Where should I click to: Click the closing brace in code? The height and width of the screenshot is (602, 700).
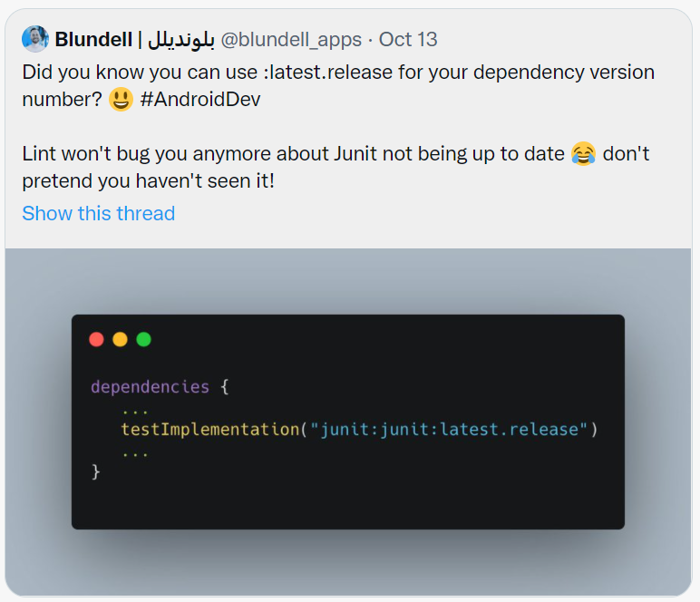click(x=95, y=471)
